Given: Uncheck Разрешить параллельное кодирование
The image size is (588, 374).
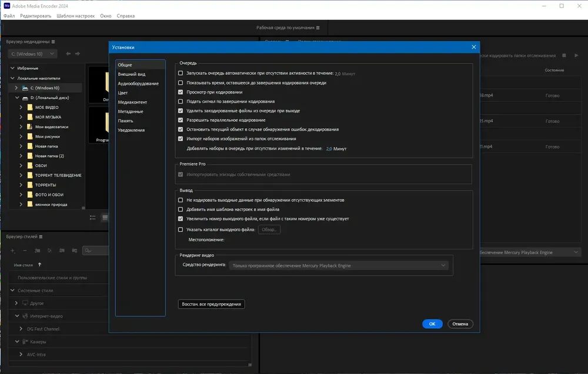Looking at the screenshot, I should pos(181,120).
